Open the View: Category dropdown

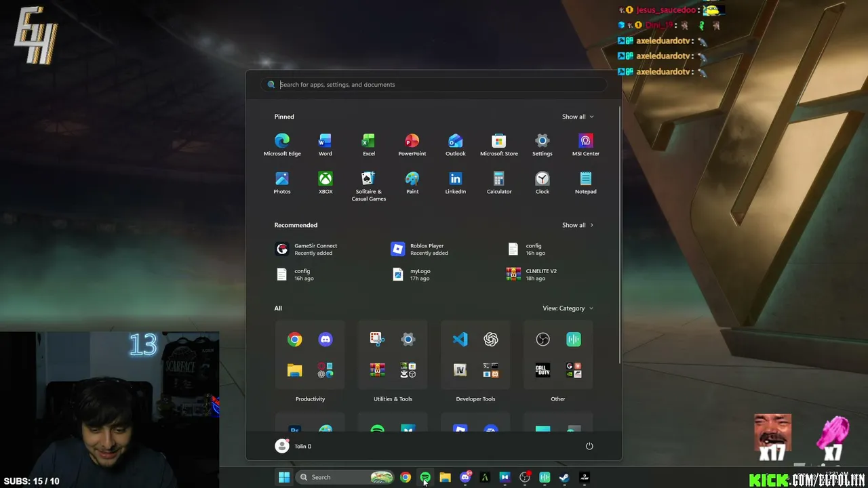click(568, 308)
